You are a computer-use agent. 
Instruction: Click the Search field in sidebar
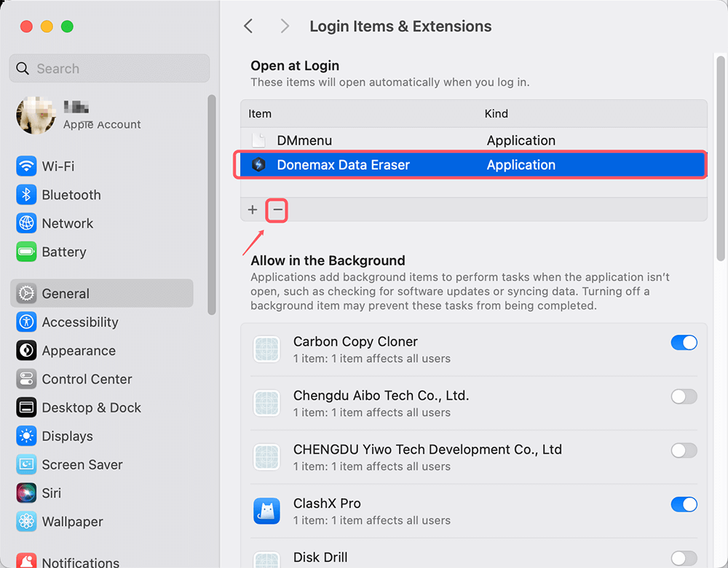pyautogui.click(x=109, y=68)
